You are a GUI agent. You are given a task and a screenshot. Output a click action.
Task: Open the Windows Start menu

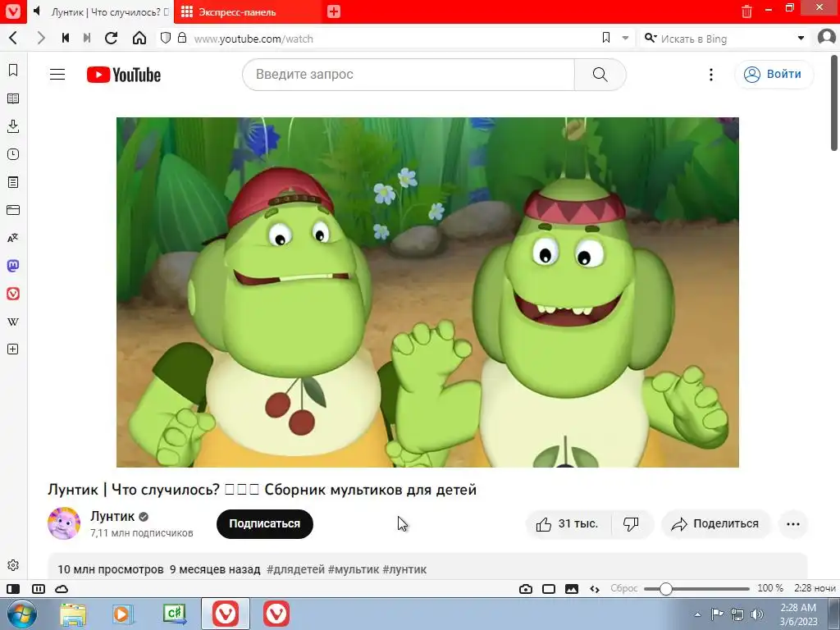(22, 614)
